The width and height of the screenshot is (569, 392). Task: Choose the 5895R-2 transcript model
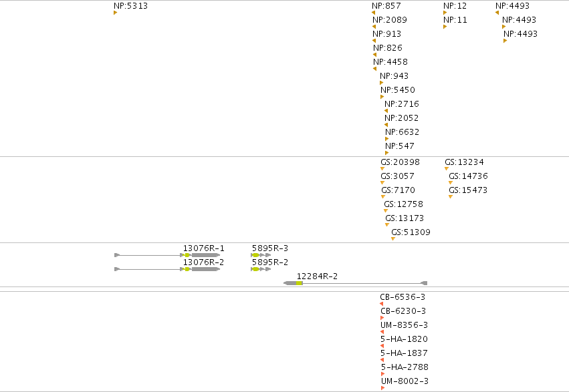coord(261,269)
